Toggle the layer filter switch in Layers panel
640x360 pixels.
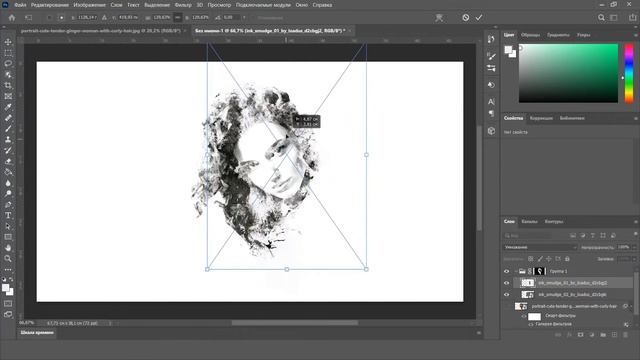636,233
